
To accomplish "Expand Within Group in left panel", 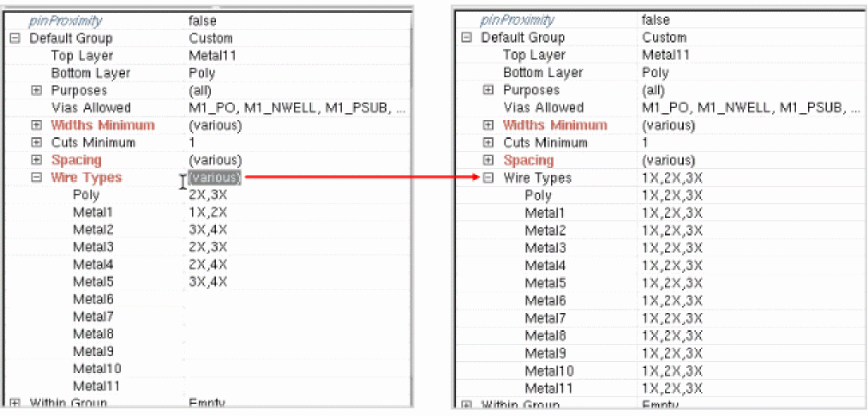I will (x=15, y=403).
